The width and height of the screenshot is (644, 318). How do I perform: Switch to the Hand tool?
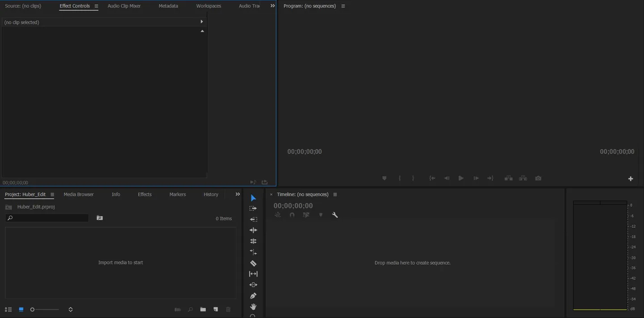click(x=253, y=306)
